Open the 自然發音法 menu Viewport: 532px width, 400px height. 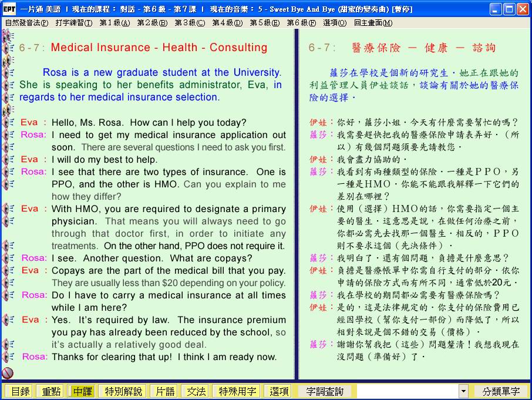pos(26,22)
